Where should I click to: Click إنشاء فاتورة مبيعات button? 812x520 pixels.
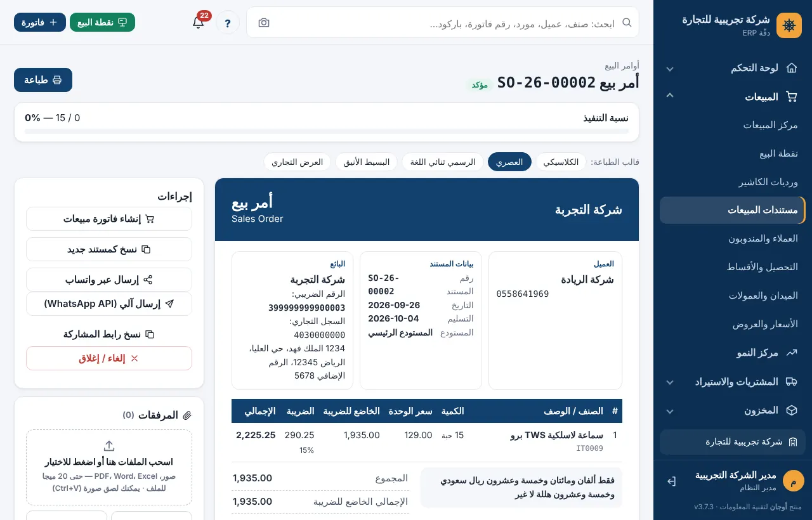pos(109,219)
